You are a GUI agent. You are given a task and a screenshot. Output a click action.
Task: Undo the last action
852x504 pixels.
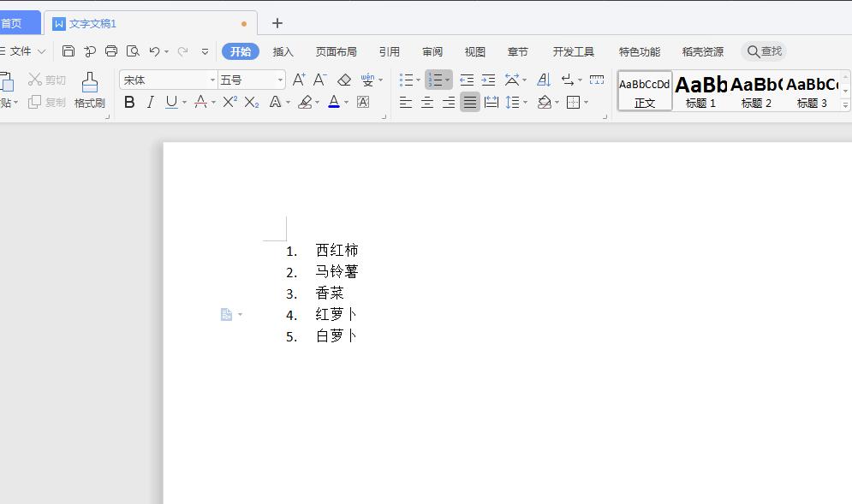[x=155, y=51]
